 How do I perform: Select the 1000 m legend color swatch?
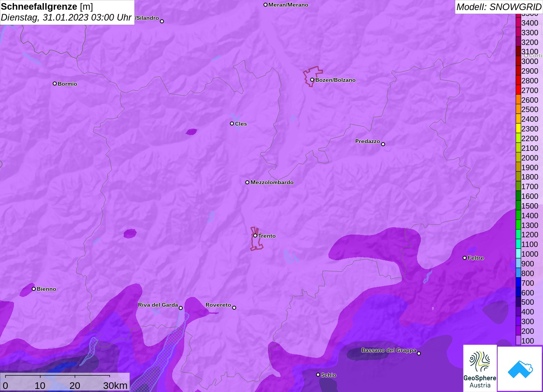pyautogui.click(x=518, y=254)
